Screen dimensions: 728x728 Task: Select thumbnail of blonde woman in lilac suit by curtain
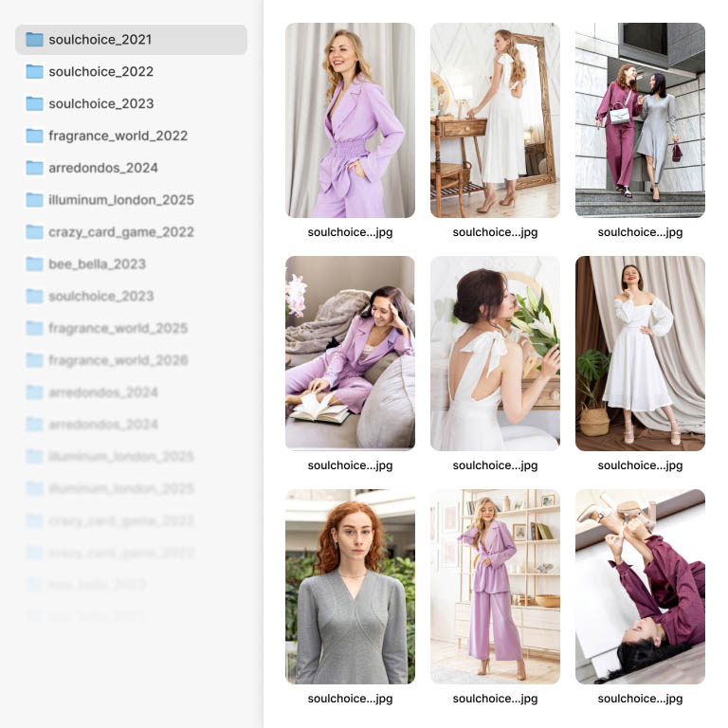[350, 120]
